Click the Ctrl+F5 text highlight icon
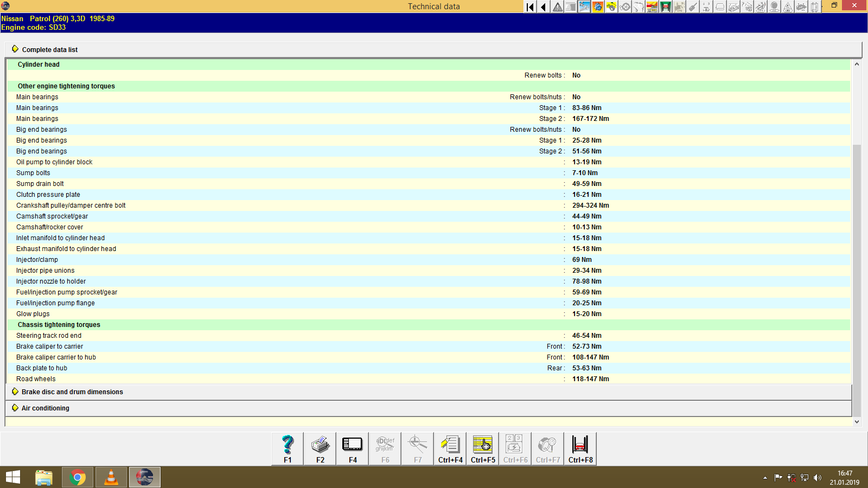 click(x=482, y=448)
